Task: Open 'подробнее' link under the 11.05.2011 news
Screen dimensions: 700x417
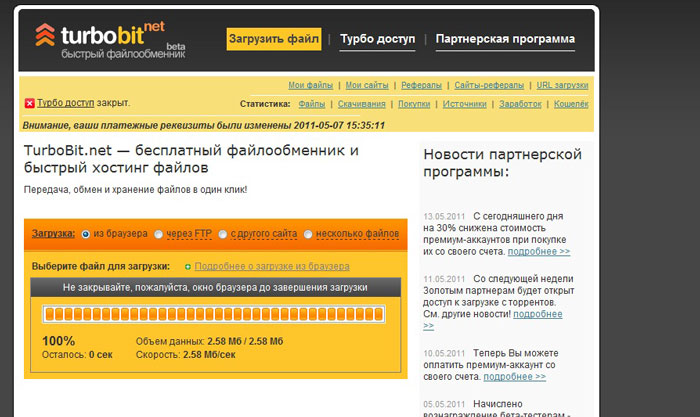Action: pyautogui.click(x=538, y=314)
